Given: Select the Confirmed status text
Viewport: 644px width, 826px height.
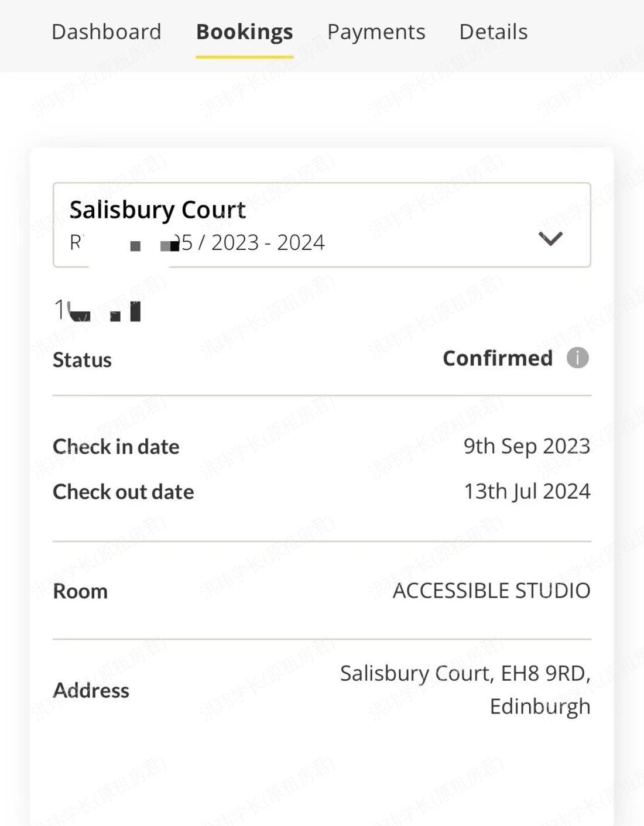Looking at the screenshot, I should tap(498, 358).
